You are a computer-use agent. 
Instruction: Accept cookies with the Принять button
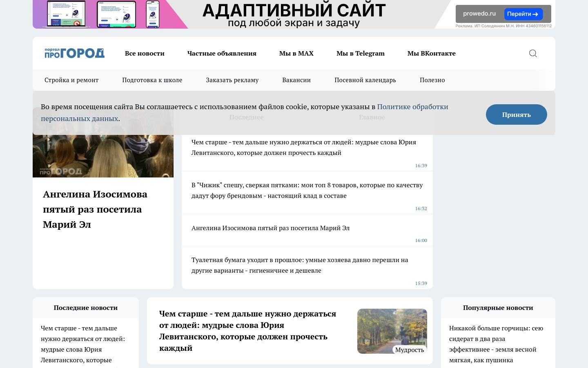point(517,114)
